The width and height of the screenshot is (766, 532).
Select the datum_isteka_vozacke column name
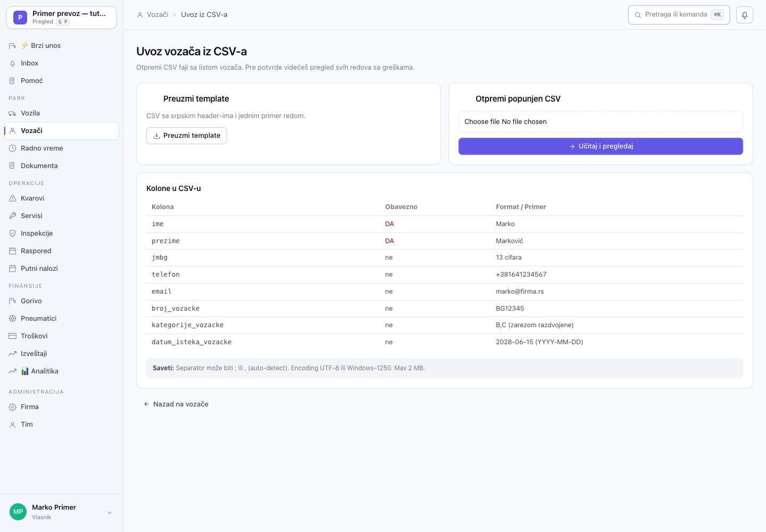point(191,342)
